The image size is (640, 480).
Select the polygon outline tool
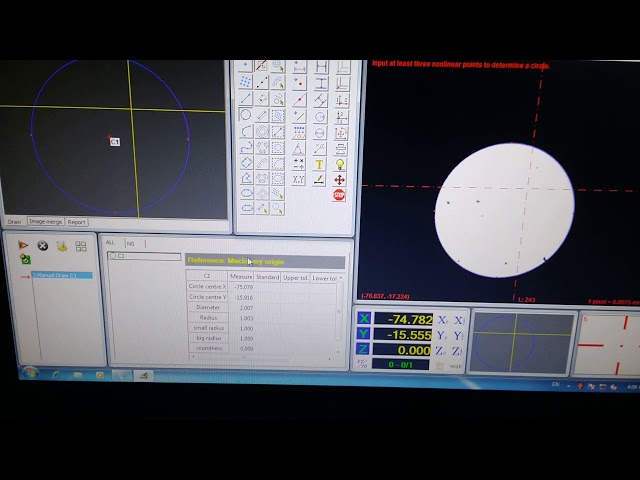pyautogui.click(x=246, y=178)
